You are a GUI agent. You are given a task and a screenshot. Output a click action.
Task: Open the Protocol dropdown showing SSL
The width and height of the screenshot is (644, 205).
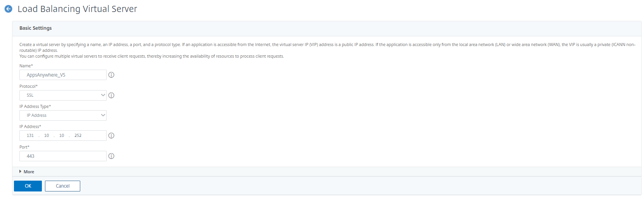63,95
